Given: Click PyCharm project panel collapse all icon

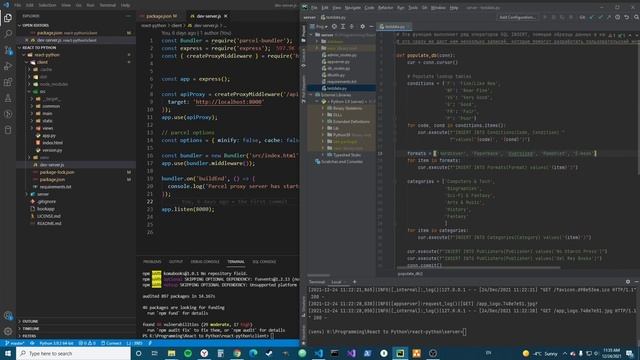Looking at the screenshot, I should 352,27.
